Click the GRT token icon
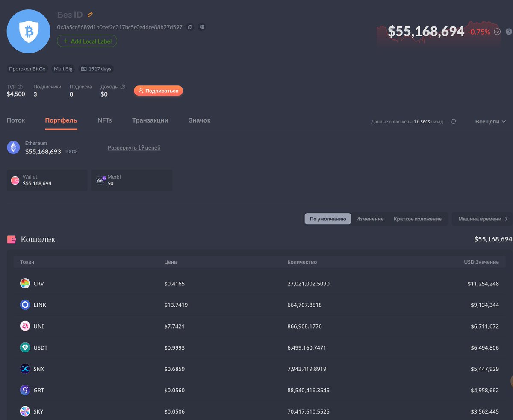The image size is (513, 420). coord(25,390)
